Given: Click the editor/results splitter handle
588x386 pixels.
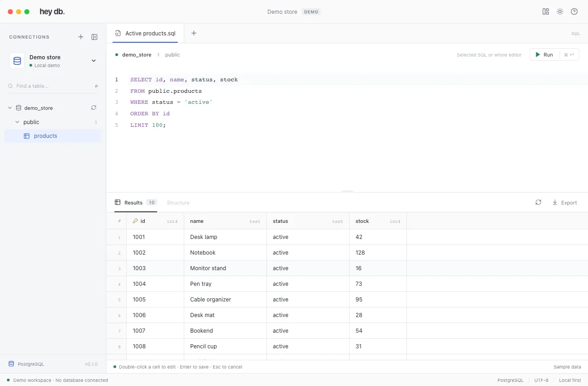Looking at the screenshot, I should pyautogui.click(x=347, y=191).
